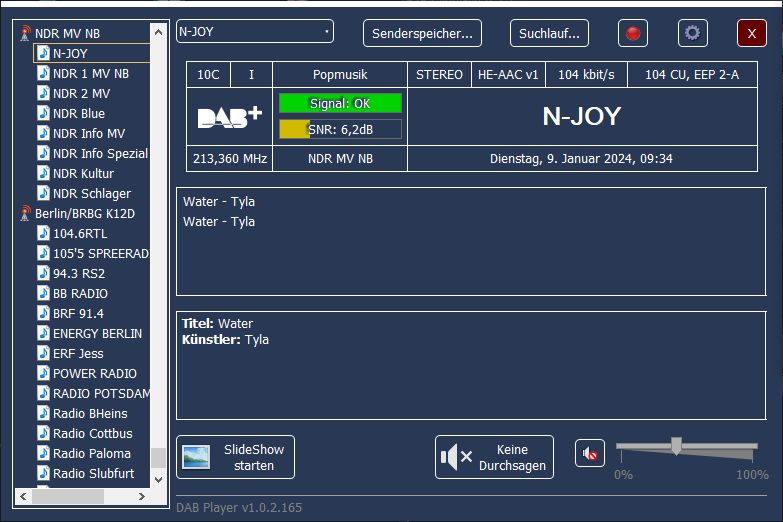The image size is (783, 522).
Task: Click the red record button icon
Action: click(x=632, y=33)
